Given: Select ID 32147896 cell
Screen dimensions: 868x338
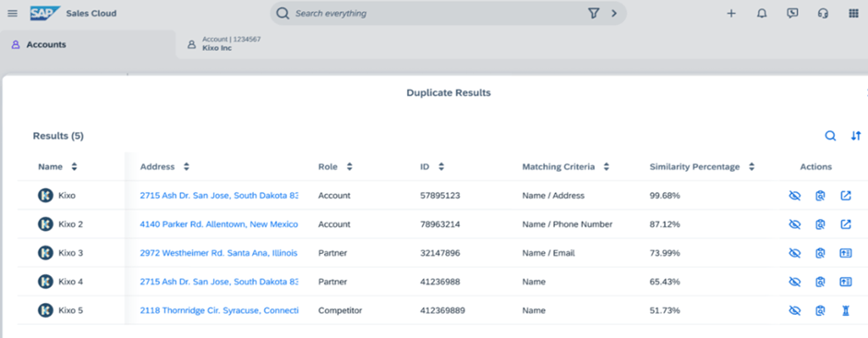Looking at the screenshot, I should pyautogui.click(x=440, y=253).
